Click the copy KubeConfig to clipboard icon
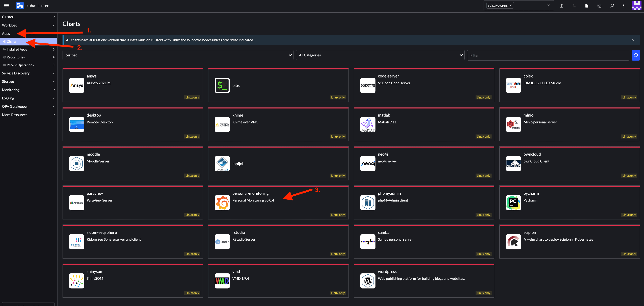The image size is (644, 306). coord(599,6)
